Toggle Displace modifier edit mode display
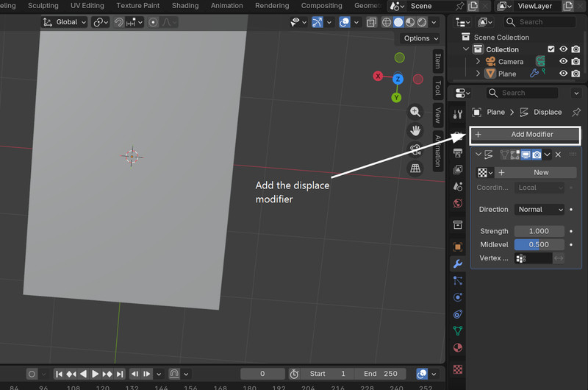Viewport: 588px width, 390px height. 515,155
